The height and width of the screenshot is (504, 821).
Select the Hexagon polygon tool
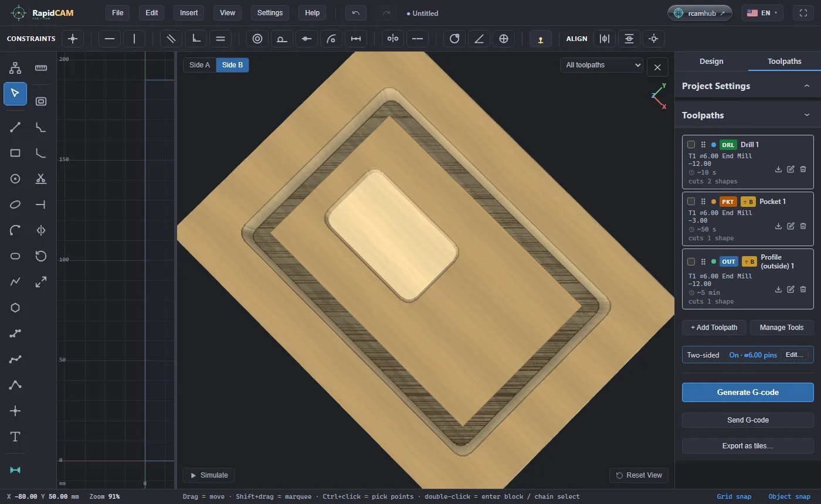pos(15,308)
